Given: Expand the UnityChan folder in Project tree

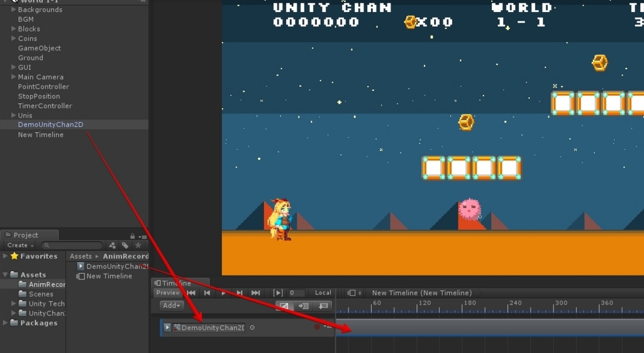Looking at the screenshot, I should (x=13, y=313).
